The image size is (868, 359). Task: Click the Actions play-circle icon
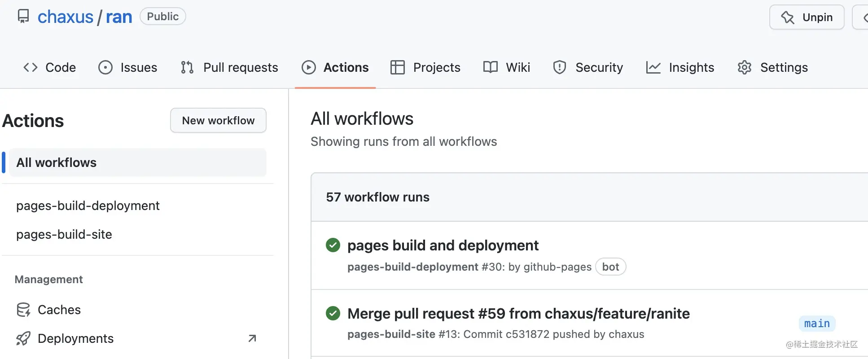click(309, 67)
